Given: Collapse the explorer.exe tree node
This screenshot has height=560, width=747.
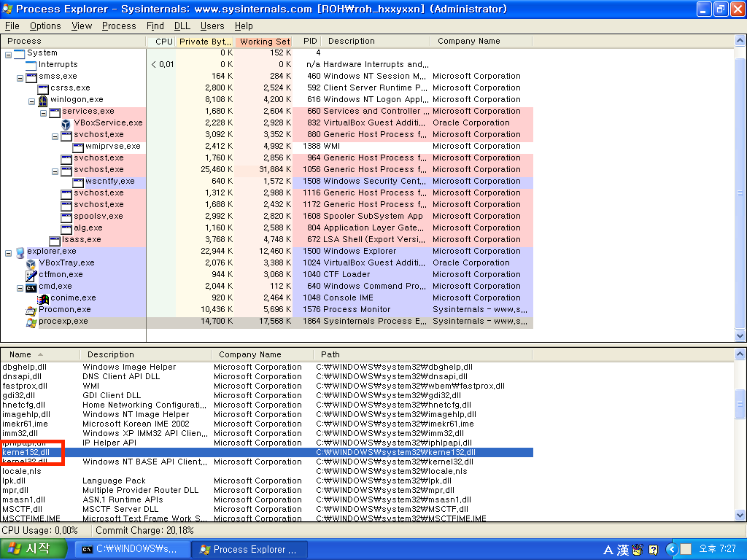Looking at the screenshot, I should (8, 253).
